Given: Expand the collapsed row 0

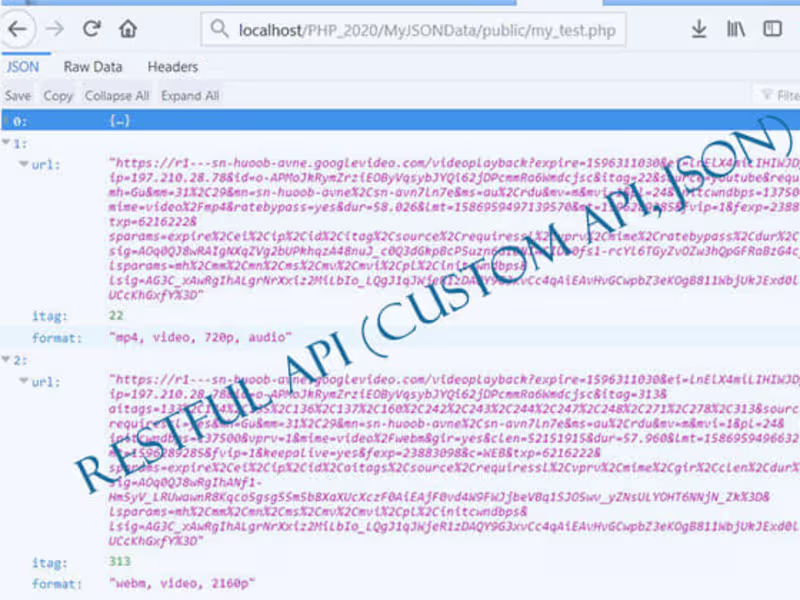Looking at the screenshot, I should pyautogui.click(x=7, y=121).
